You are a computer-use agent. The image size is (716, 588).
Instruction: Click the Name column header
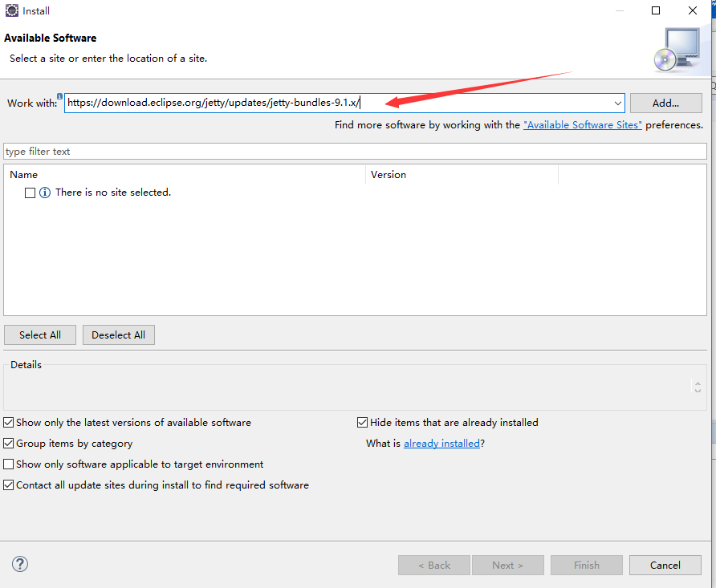coord(185,175)
